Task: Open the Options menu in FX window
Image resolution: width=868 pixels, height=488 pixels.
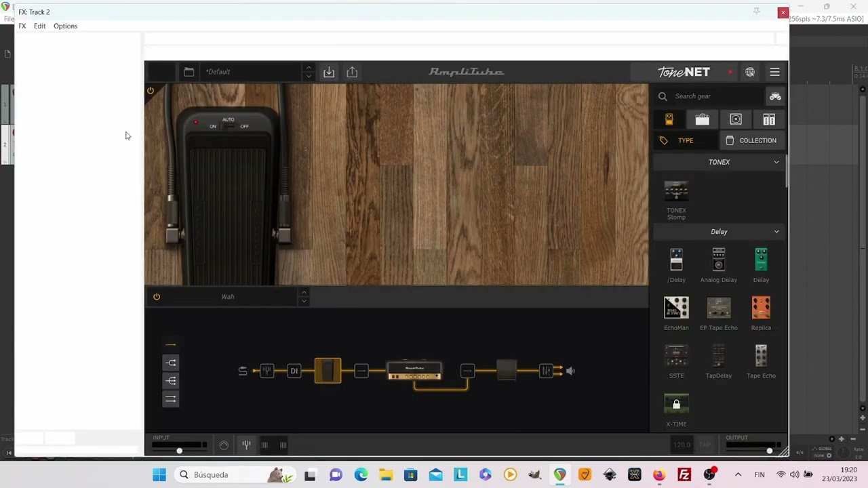Action: tap(65, 26)
